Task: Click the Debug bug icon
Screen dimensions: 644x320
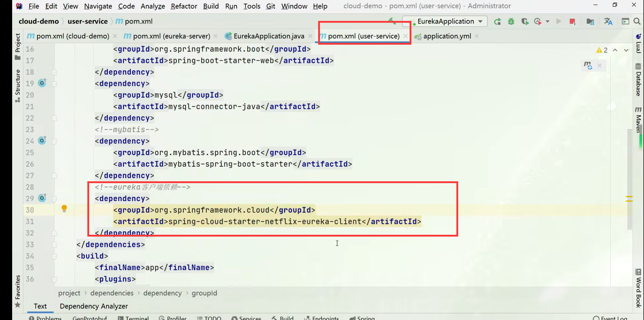Action: click(511, 21)
